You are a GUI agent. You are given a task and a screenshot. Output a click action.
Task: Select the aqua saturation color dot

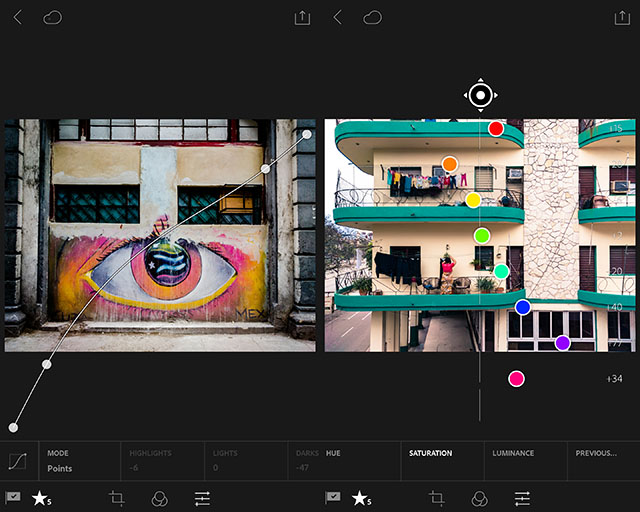pyautogui.click(x=501, y=271)
